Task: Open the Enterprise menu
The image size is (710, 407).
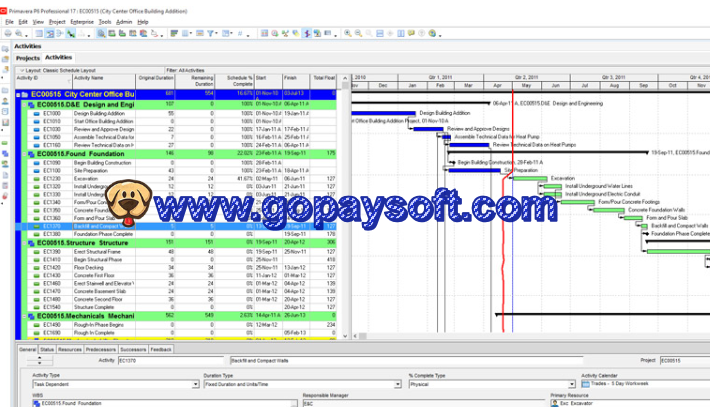Action: click(82, 22)
